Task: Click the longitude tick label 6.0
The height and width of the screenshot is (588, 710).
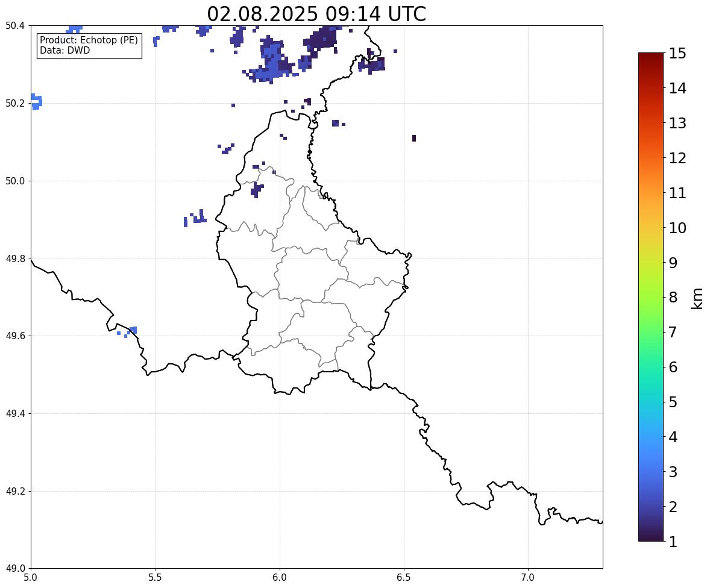Action: pos(280,578)
